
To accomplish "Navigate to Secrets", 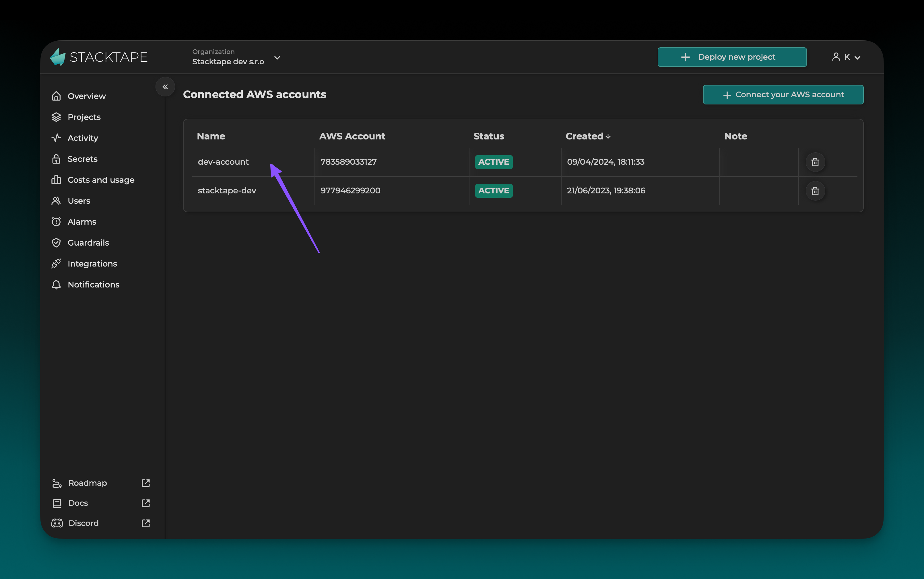I will coord(82,159).
